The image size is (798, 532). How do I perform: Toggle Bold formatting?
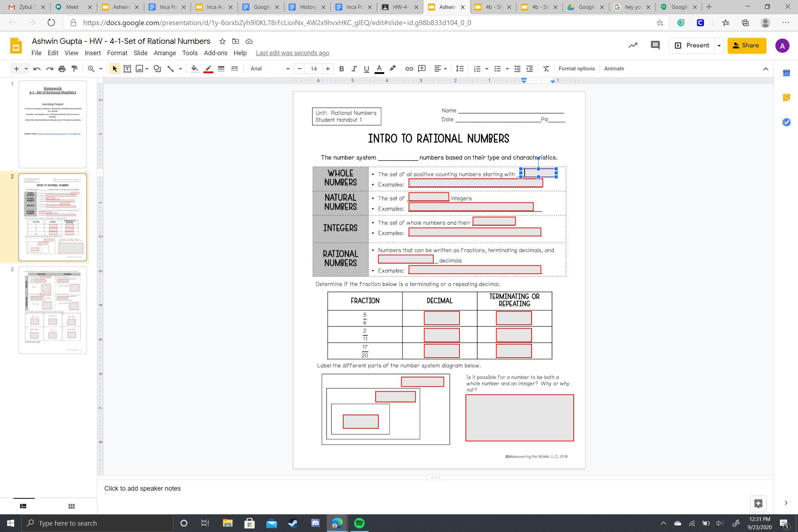[x=341, y=69]
